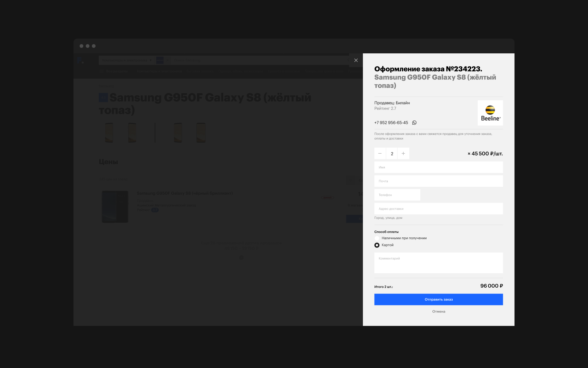Image resolution: width=588 pixels, height=368 pixels.
Task: Click seller phone +7 952 956-65-45
Action: [391, 123]
